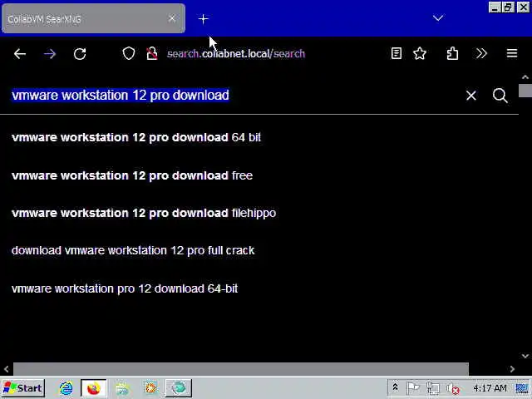Click the globe taskbar button
This screenshot has width=532, height=399.
(x=179, y=388)
